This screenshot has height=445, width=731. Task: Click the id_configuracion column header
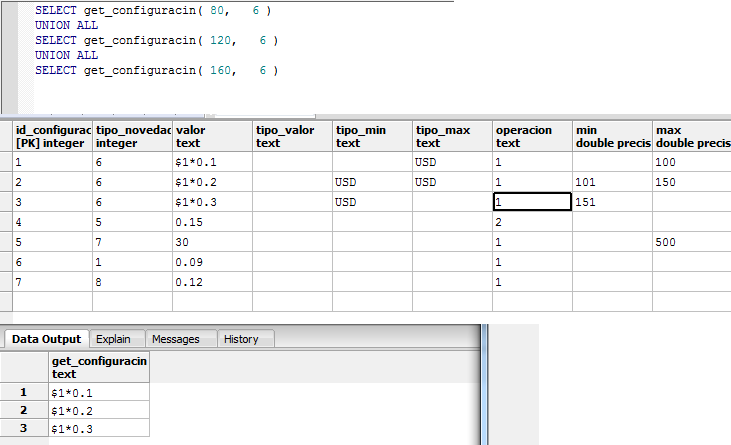click(52, 136)
